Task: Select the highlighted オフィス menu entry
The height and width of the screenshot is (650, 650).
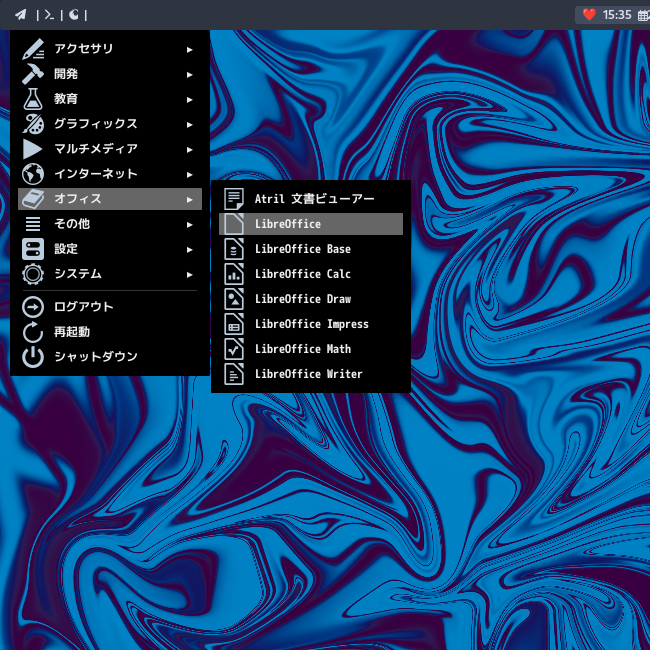Action: (110, 199)
